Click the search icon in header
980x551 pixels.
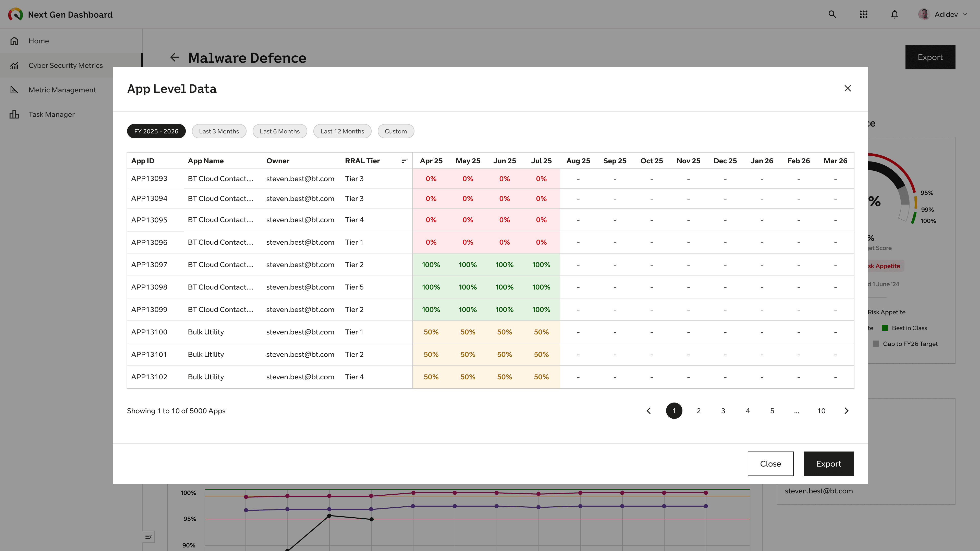coord(832,15)
